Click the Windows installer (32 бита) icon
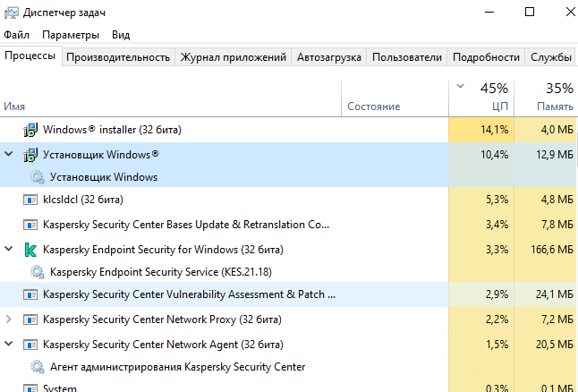Viewport: 578px width, 392px height. 30,130
